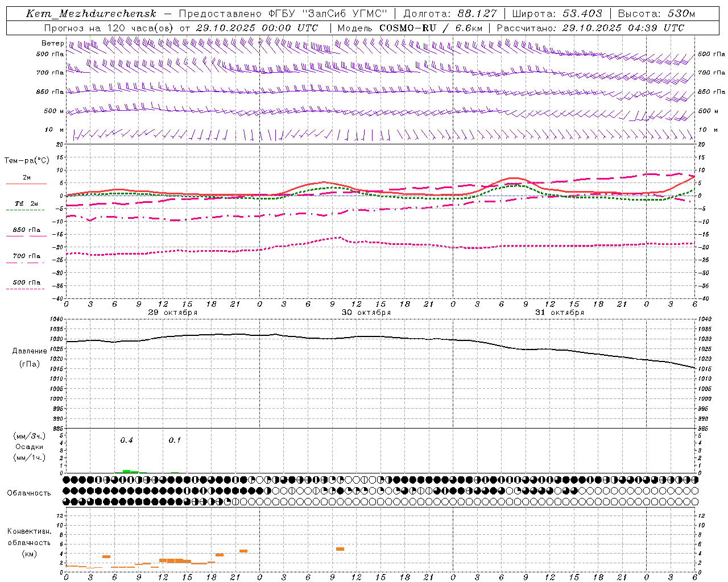Click the Давление pressure panel label
Image resolution: width=728 pixels, height=582 pixels.
click(30, 351)
